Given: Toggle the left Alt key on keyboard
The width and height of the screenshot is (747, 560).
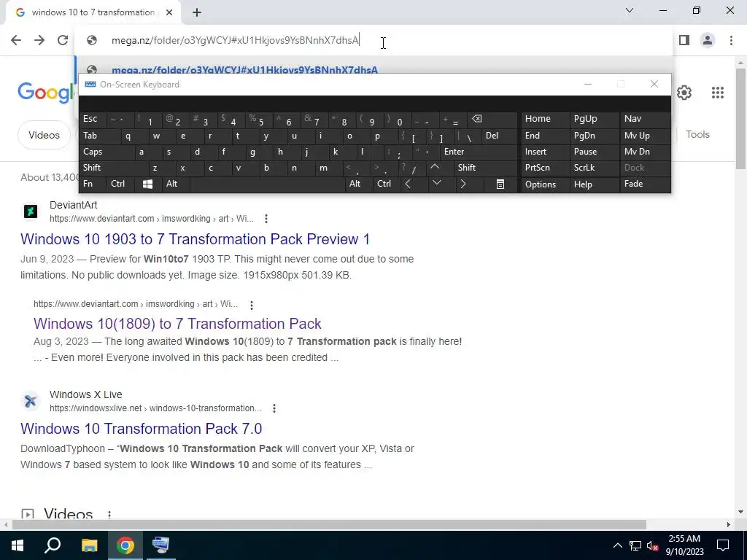Looking at the screenshot, I should coord(175,184).
